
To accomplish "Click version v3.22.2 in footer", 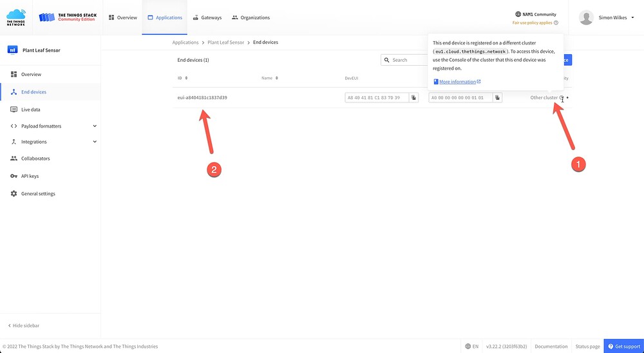I will tap(506, 347).
